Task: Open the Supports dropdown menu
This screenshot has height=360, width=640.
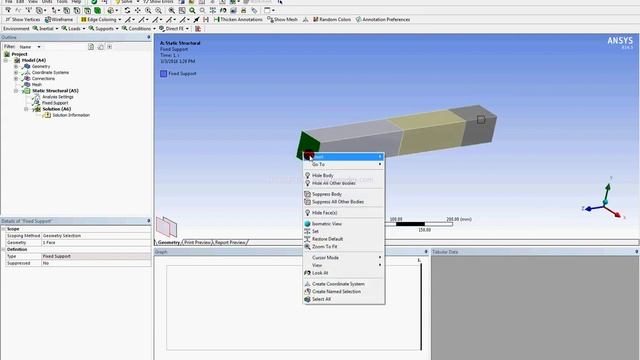Action: point(104,29)
